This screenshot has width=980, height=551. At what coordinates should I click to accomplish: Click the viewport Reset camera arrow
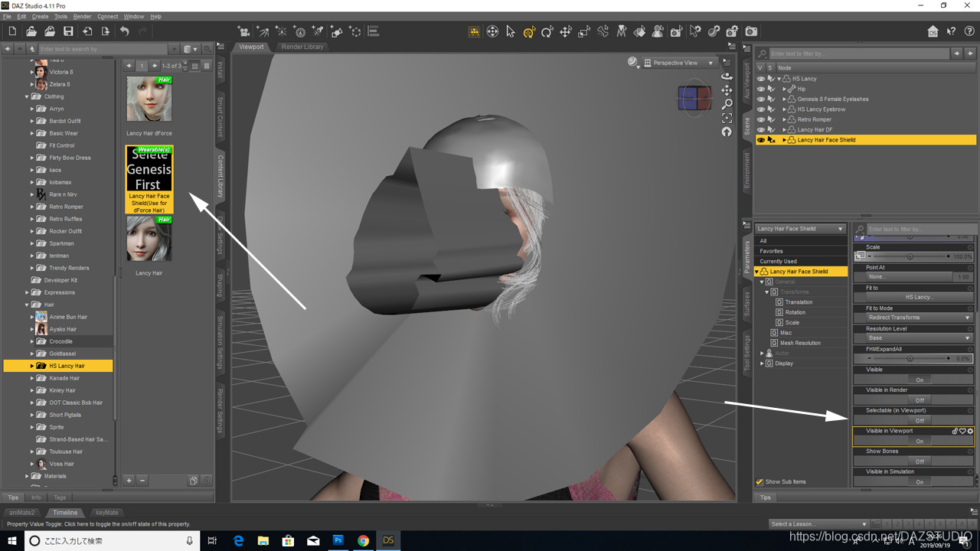(x=727, y=132)
